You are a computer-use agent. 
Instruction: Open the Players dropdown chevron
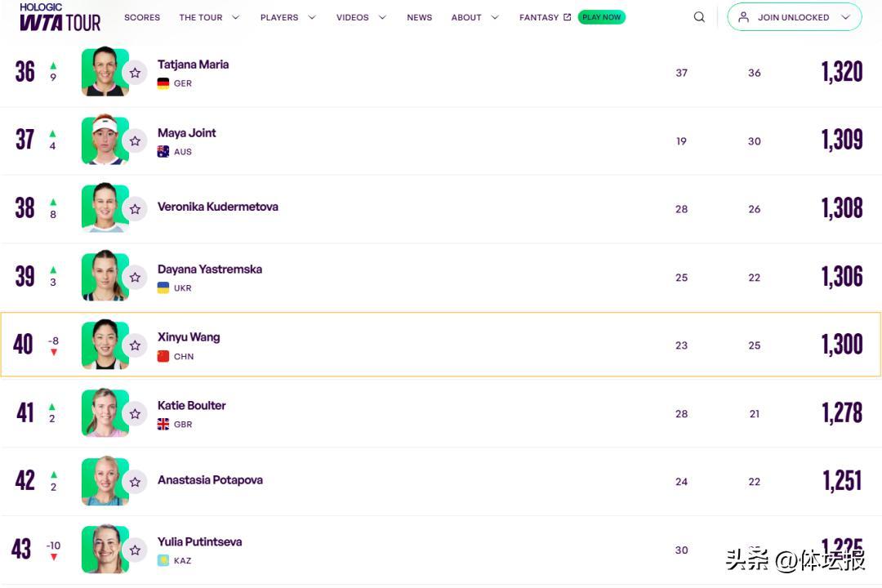[311, 17]
